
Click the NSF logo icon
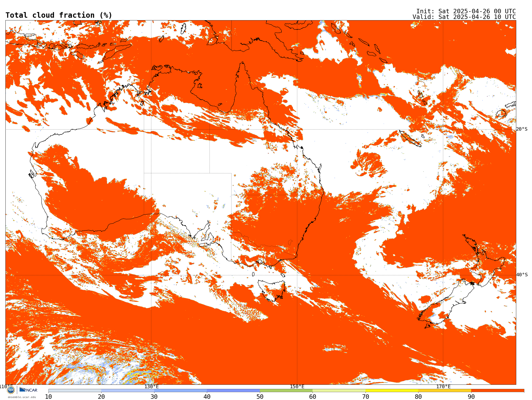(x=11, y=390)
